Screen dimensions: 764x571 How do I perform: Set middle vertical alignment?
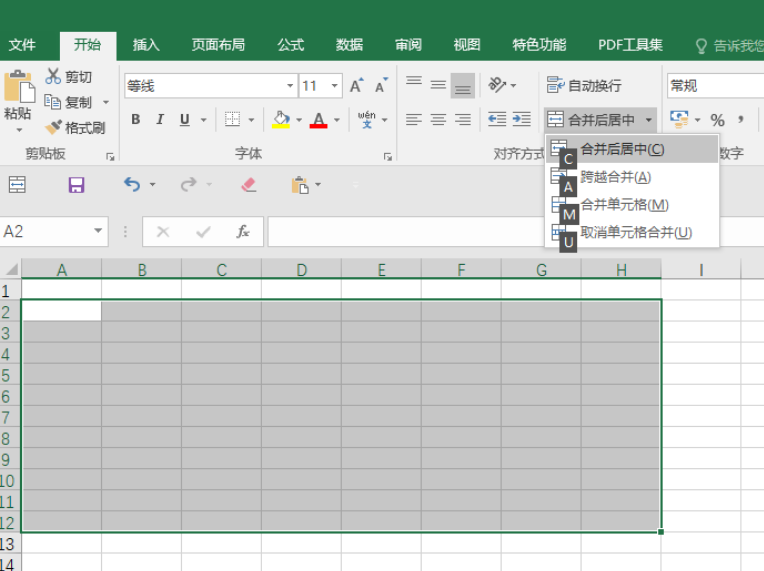pos(438,86)
